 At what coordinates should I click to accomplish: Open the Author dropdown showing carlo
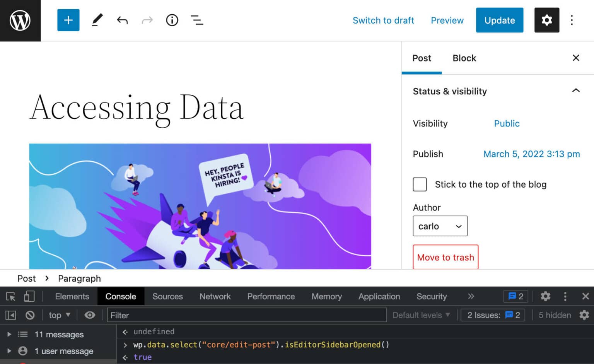coord(440,226)
